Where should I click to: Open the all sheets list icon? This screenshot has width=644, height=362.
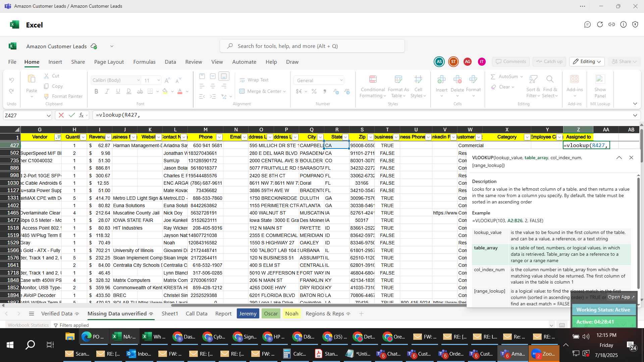[32, 314]
